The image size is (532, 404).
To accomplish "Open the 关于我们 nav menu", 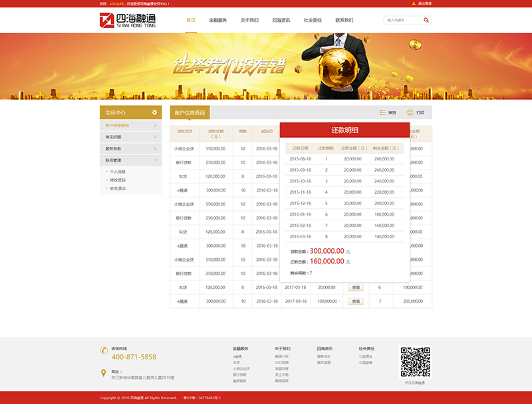I will click(249, 21).
